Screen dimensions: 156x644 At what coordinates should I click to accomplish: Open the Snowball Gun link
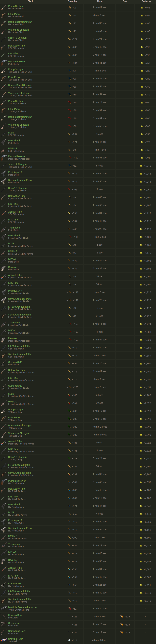(16, 639)
